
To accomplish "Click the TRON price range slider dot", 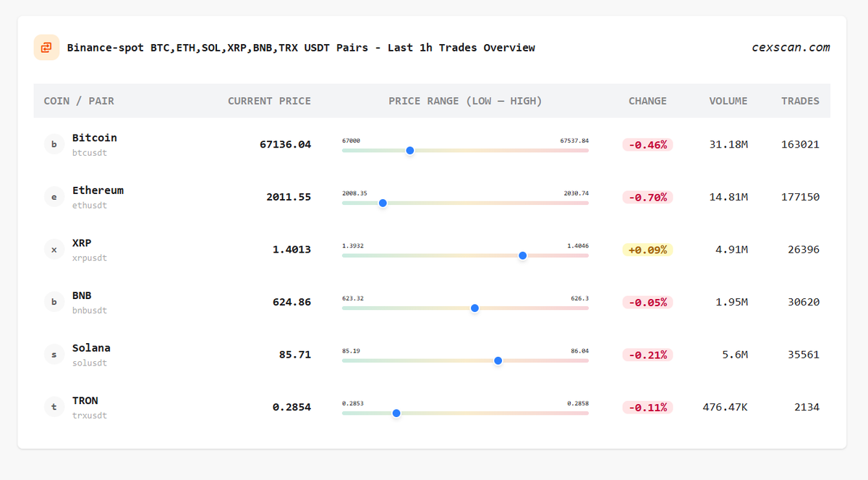I will (x=396, y=413).
